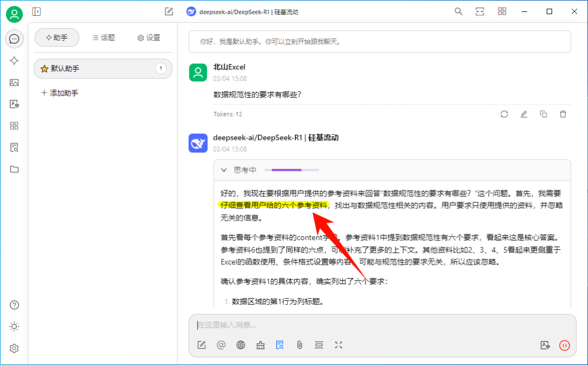This screenshot has height=365, width=588.
Task: Clear context with the divider icon
Action: click(x=318, y=345)
